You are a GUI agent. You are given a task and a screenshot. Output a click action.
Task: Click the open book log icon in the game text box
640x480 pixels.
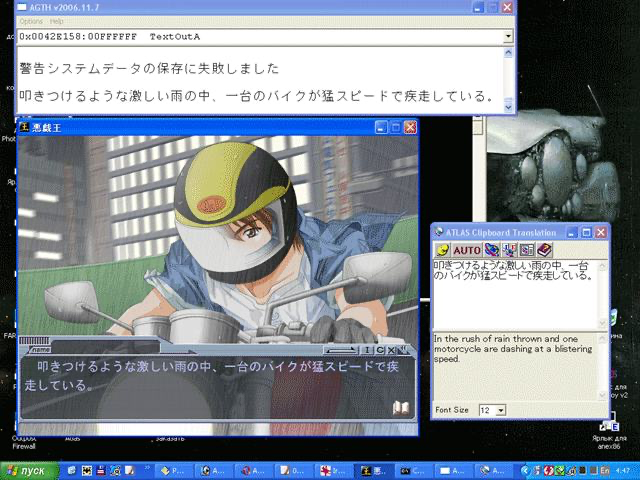tap(400, 407)
